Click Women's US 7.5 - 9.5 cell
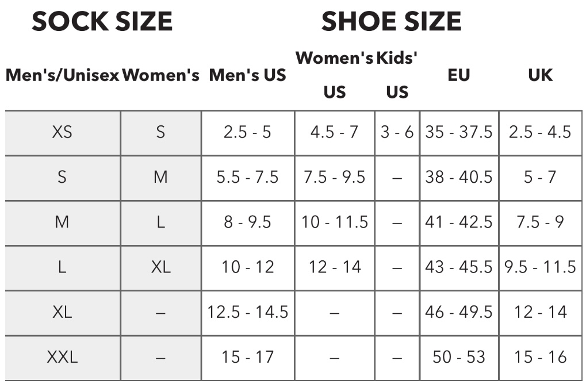Image resolution: width=586 pixels, height=392 pixels. pos(334,177)
